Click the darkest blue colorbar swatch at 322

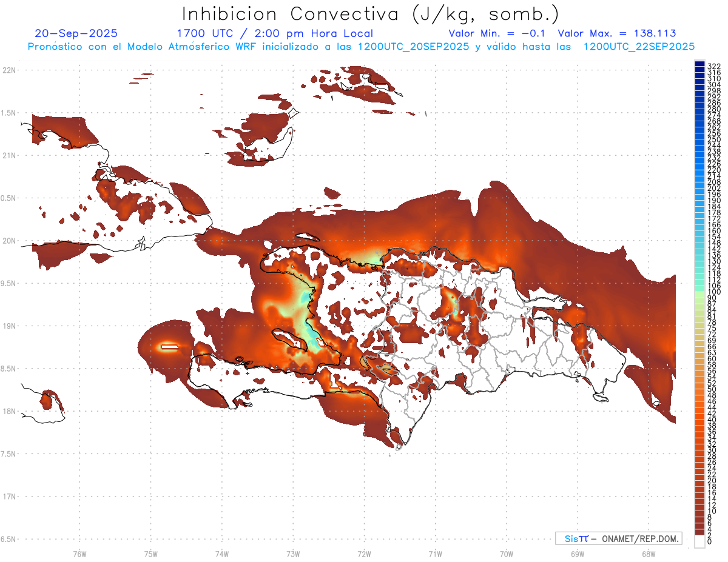pos(699,64)
